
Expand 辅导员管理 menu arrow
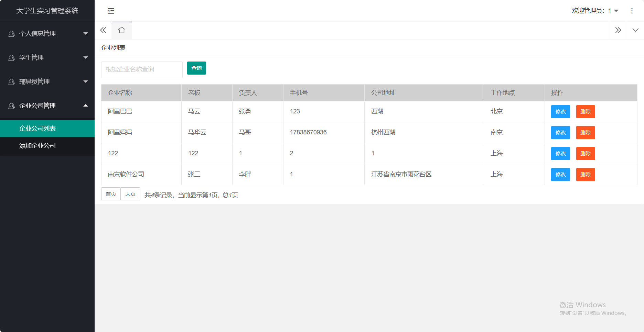tap(86, 81)
